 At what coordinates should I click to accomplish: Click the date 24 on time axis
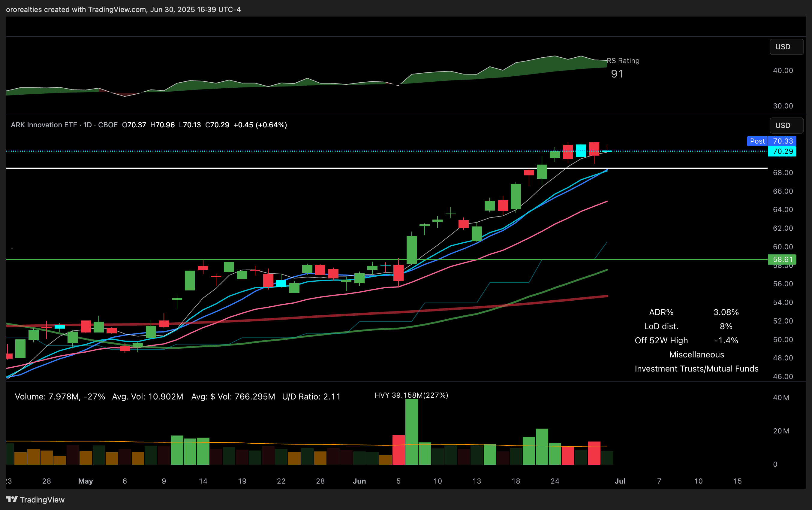click(555, 481)
